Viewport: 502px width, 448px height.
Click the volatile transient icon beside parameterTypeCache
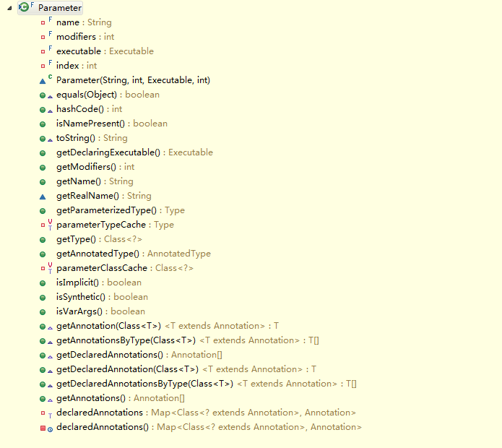pos(51,225)
